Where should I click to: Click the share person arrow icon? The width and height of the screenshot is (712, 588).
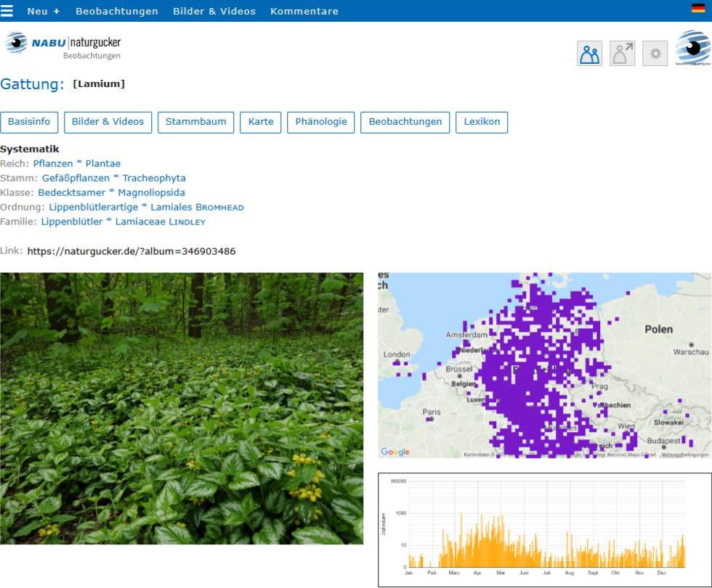(622, 54)
